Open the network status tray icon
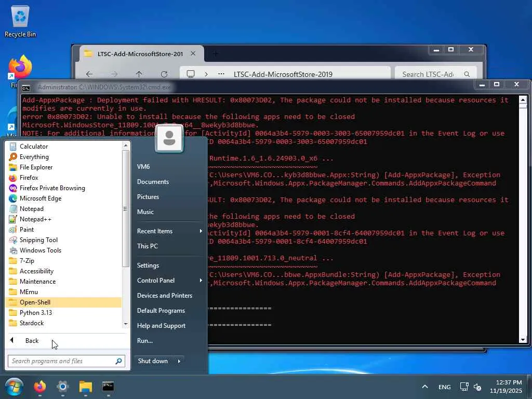Screen dimensions: 532x399 (x=464, y=387)
